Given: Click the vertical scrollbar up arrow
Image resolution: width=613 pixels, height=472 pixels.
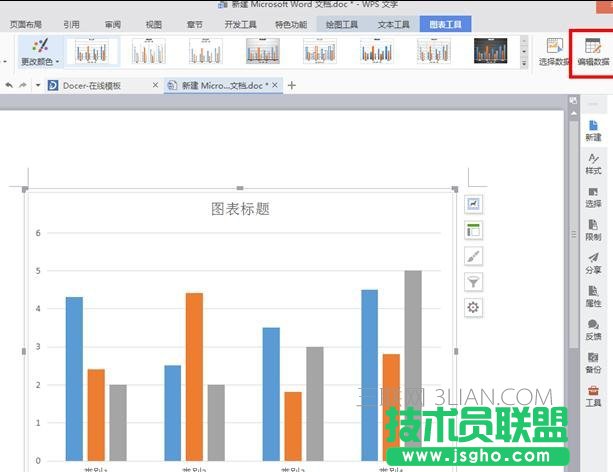Looking at the screenshot, I should point(574,113).
